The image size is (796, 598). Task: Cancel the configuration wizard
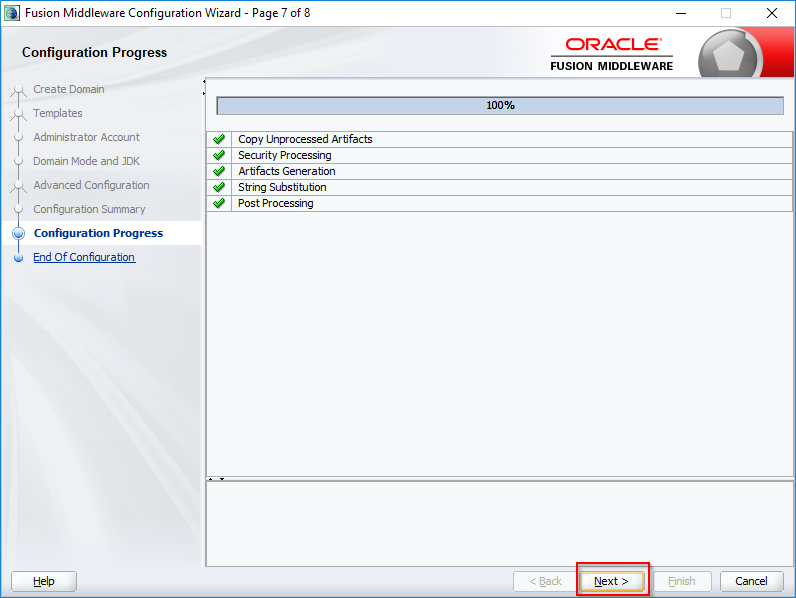[751, 581]
